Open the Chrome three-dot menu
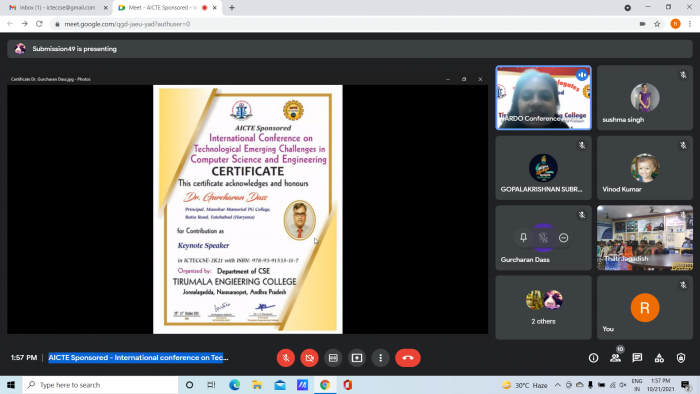 pyautogui.click(x=690, y=24)
